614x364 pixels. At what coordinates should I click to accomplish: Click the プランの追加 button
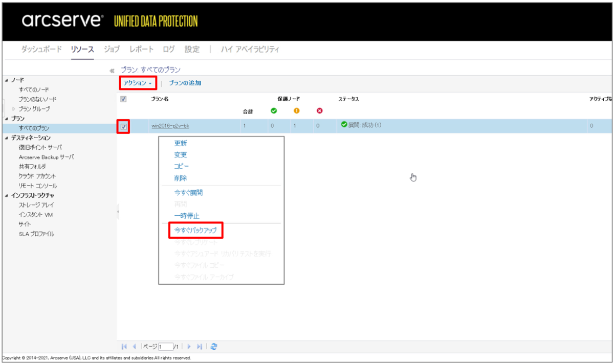[185, 83]
